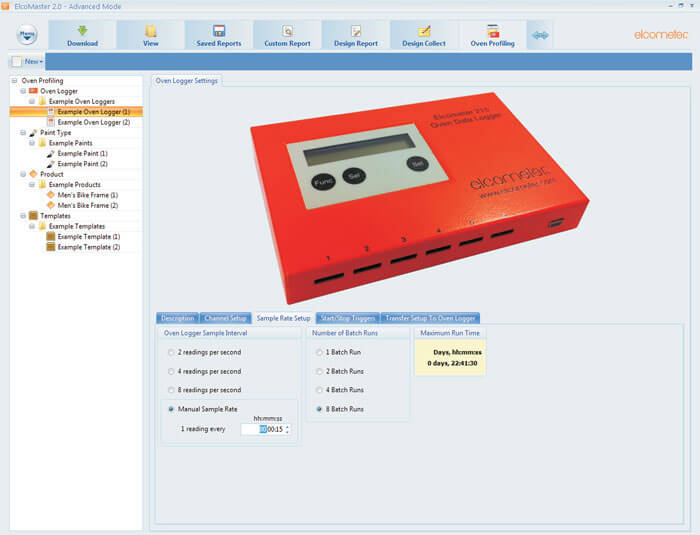The width and height of the screenshot is (700, 535).
Task: Click the Custom Report icon
Action: [x=287, y=35]
